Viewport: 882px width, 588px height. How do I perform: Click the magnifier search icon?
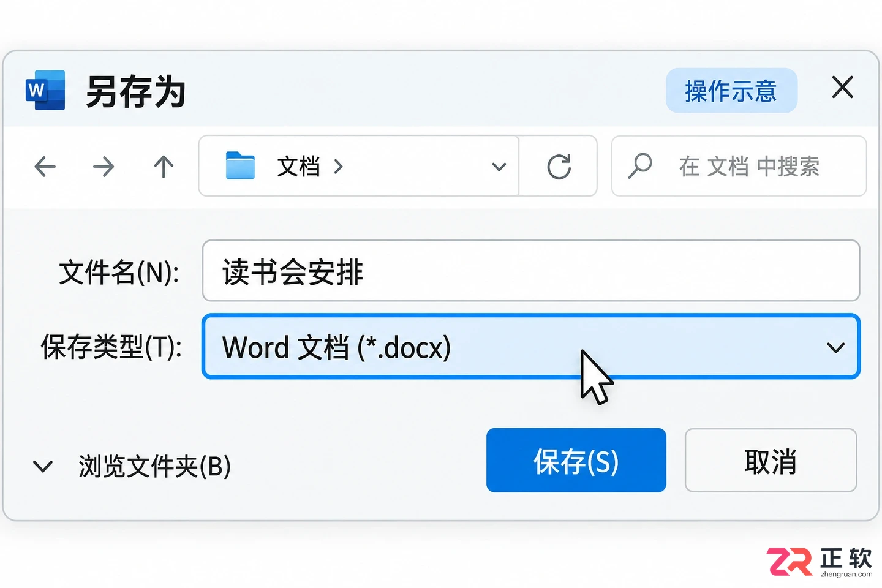(640, 165)
